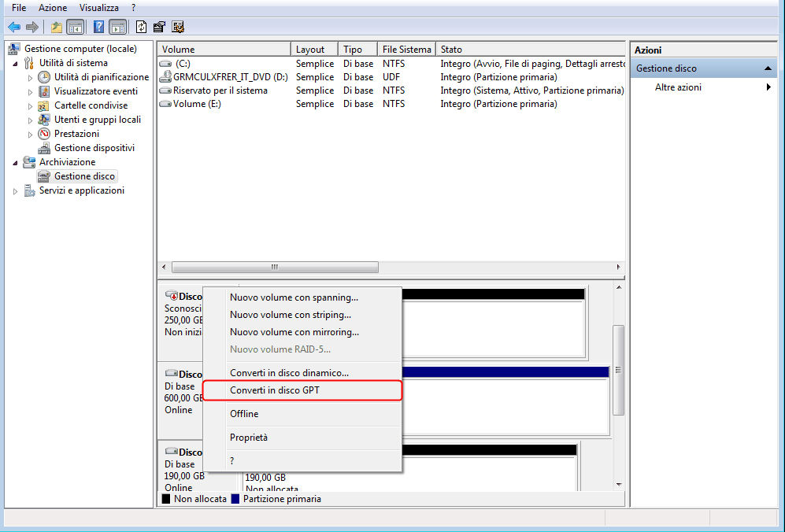Collapse the Archiviazione node
This screenshot has width=785, height=532.
tap(15, 163)
